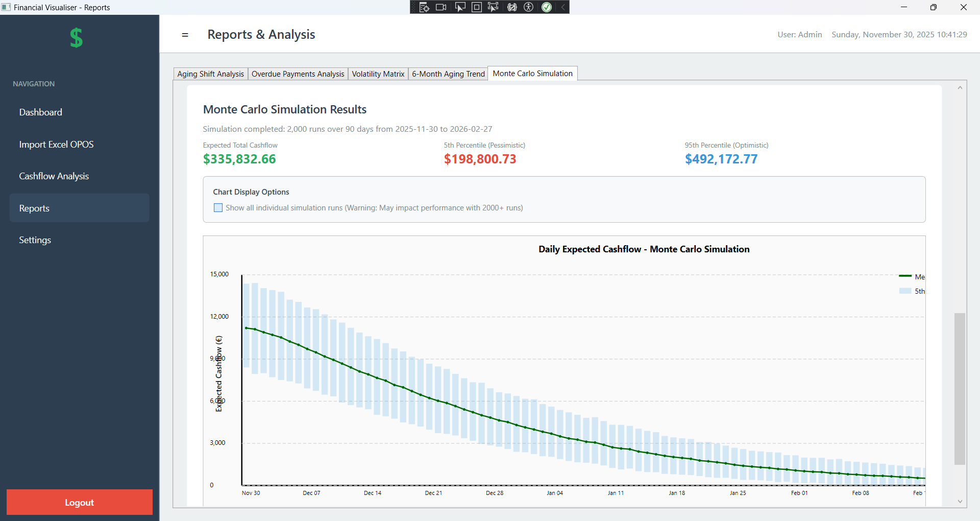Viewport: 980px width, 521px height.
Task: Click the scroll down arrow in report panel
Action: pyautogui.click(x=960, y=502)
